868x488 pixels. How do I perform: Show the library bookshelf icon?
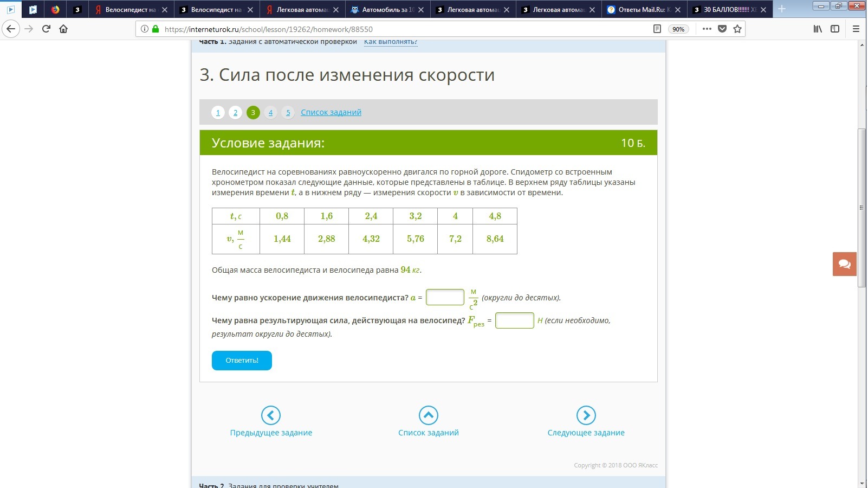pyautogui.click(x=818, y=29)
